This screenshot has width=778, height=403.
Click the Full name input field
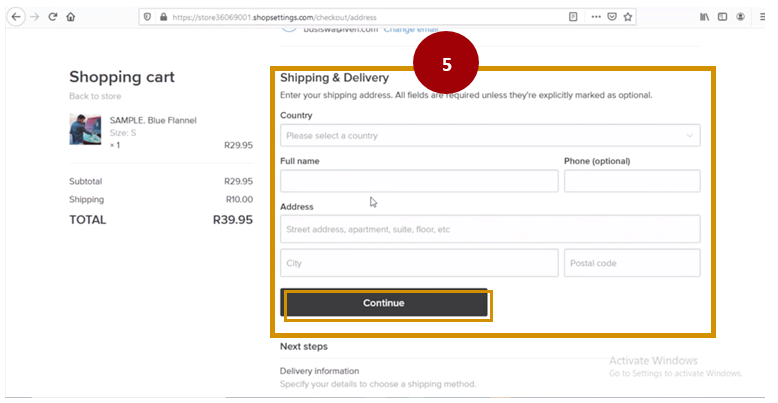click(419, 181)
